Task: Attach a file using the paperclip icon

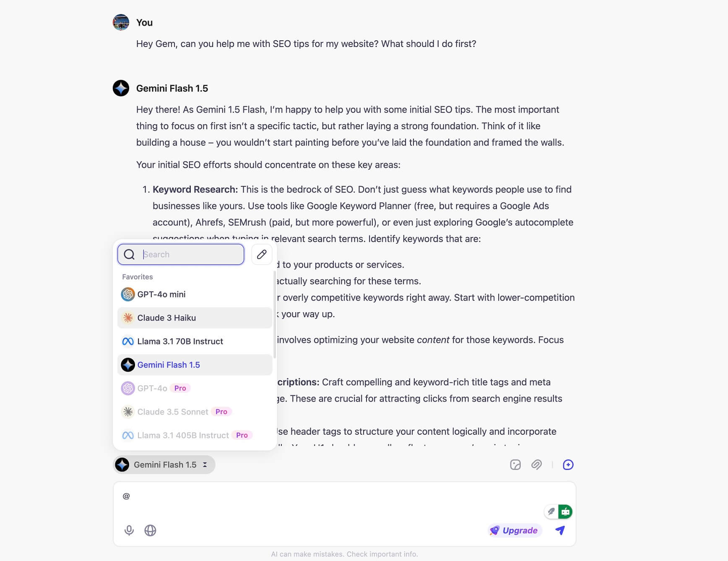Action: 537,464
